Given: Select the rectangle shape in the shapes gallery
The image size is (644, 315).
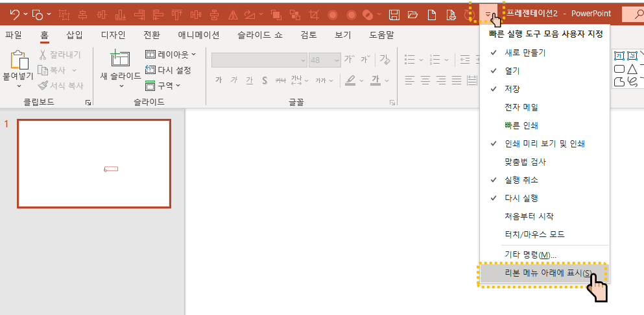Looking at the screenshot, I should coord(619,68).
